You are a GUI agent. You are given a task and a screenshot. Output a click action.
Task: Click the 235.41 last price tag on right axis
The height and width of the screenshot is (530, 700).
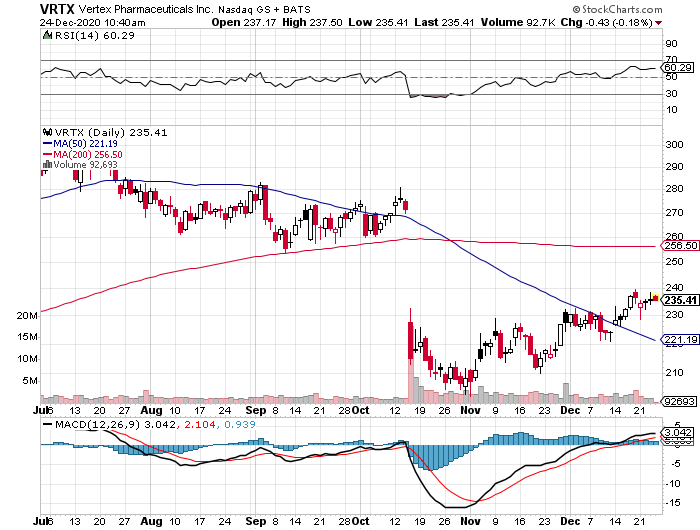pyautogui.click(x=679, y=300)
